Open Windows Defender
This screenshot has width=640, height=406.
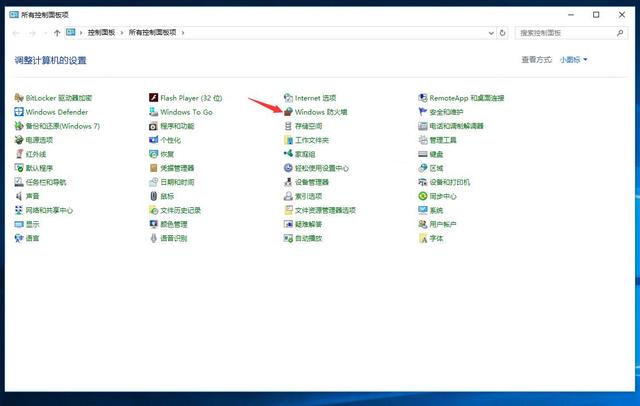pos(51,112)
